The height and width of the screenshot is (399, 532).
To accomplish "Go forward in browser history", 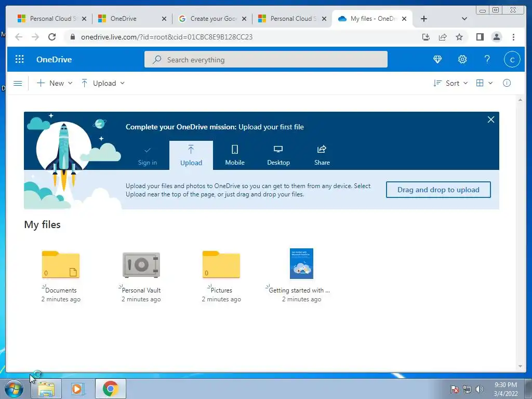I will coord(35,37).
